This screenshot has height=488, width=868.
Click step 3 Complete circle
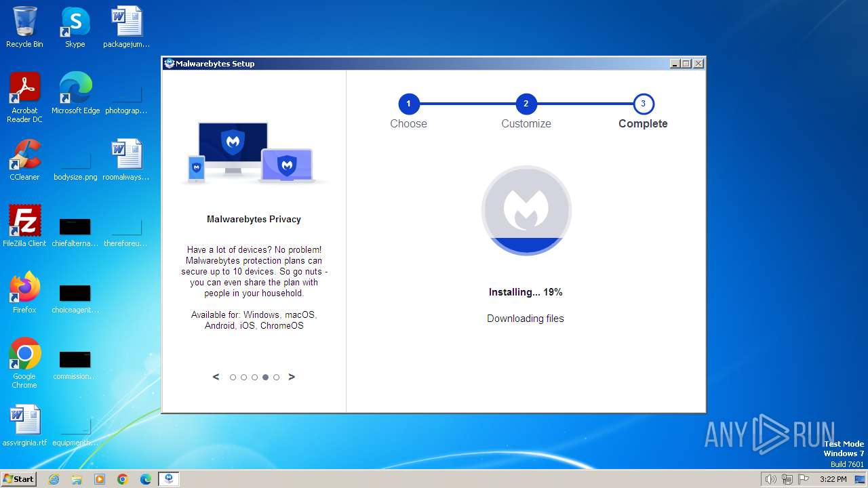(x=644, y=104)
